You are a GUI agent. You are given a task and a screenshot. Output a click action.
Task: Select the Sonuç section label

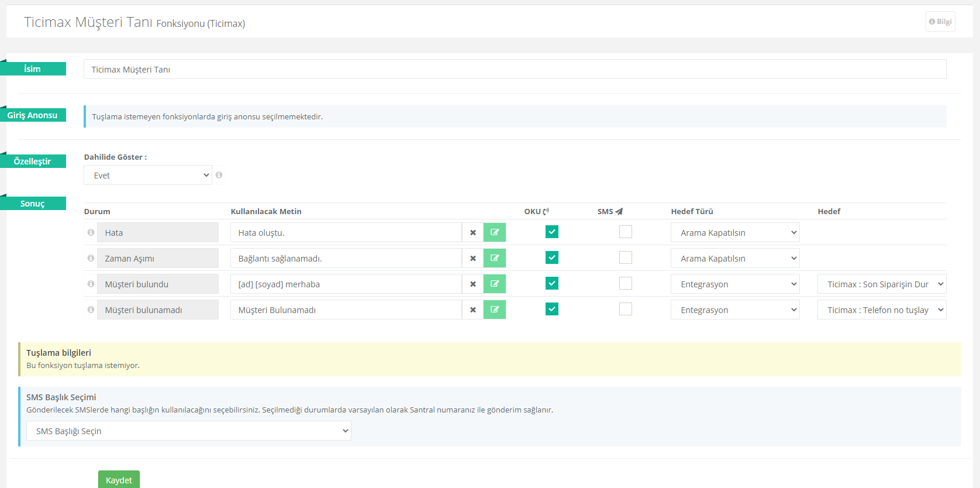coord(33,204)
